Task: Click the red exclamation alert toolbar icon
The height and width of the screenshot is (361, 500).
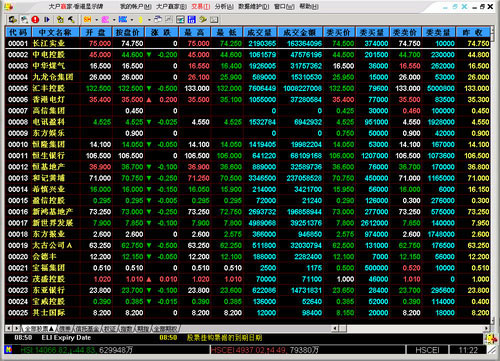Action: point(35,20)
